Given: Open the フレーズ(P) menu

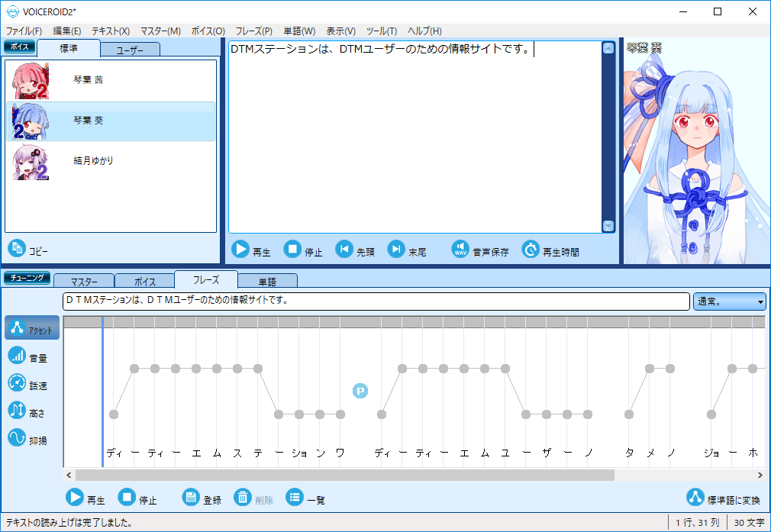Looking at the screenshot, I should point(253,31).
